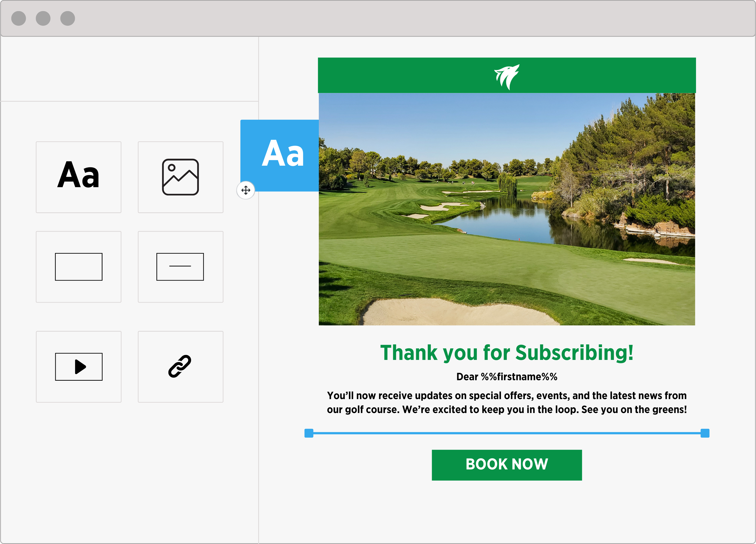Select the Container block tool

point(79,268)
